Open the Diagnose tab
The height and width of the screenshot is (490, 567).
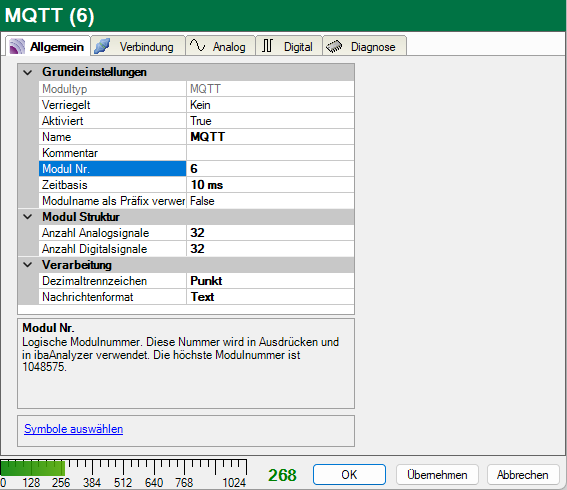point(364,46)
